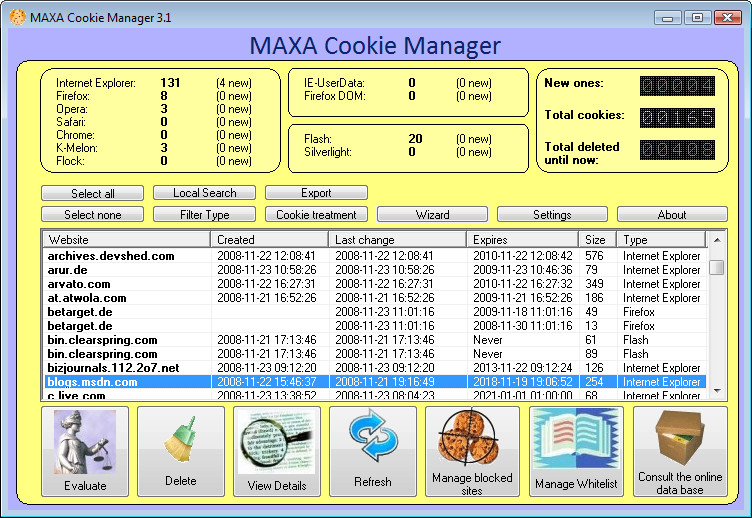Image resolution: width=752 pixels, height=518 pixels.
Task: Select the arvato.com row
Action: tap(375, 283)
